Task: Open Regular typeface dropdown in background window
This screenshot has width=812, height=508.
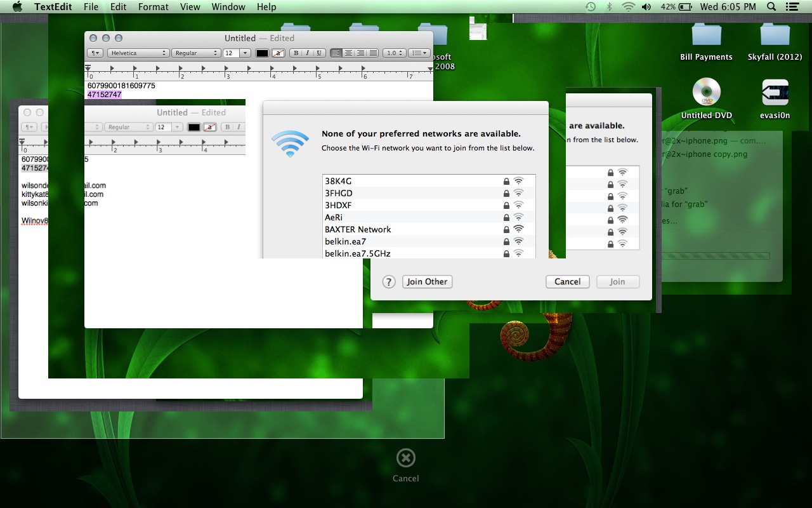Action: (x=129, y=128)
